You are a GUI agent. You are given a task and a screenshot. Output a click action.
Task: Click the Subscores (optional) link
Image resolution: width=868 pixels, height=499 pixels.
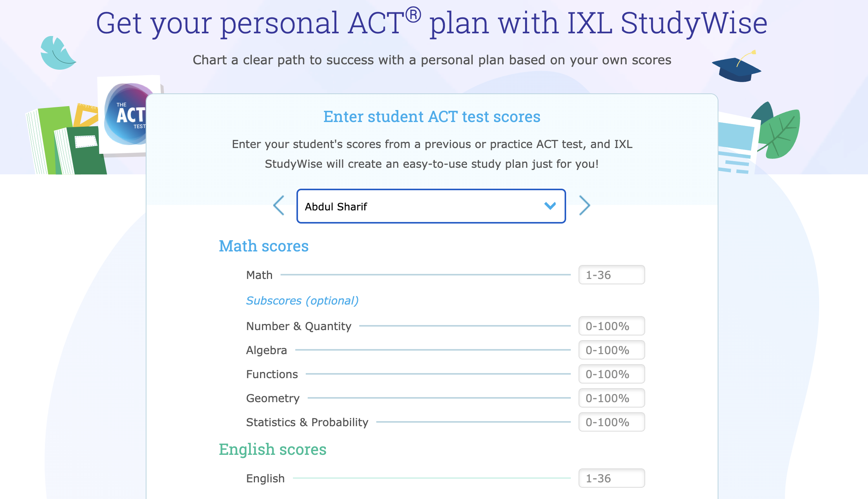[302, 300]
